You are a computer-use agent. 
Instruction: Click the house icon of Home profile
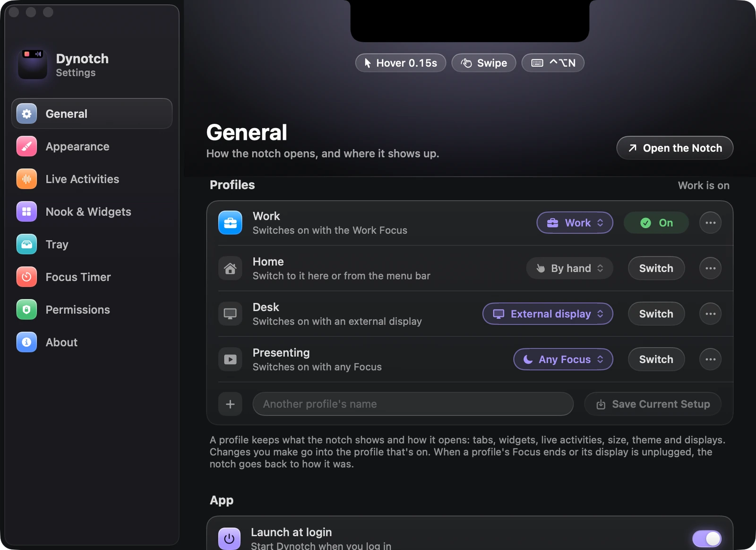pyautogui.click(x=230, y=268)
